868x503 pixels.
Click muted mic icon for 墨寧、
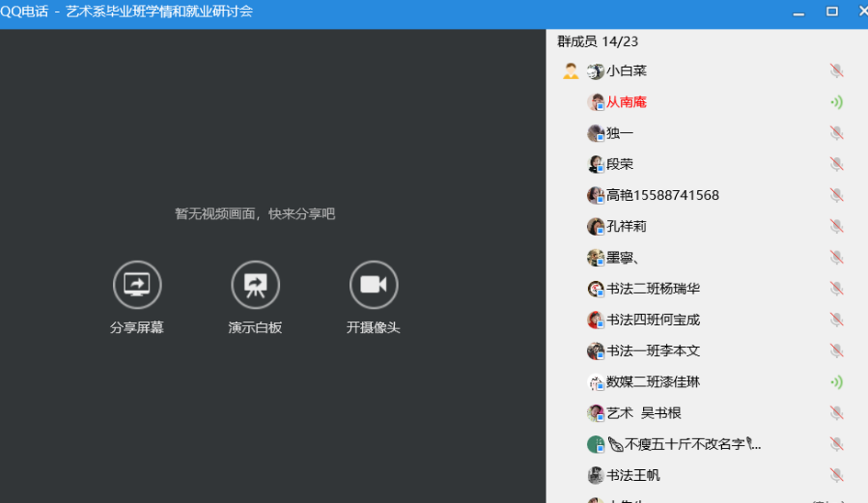point(837,257)
